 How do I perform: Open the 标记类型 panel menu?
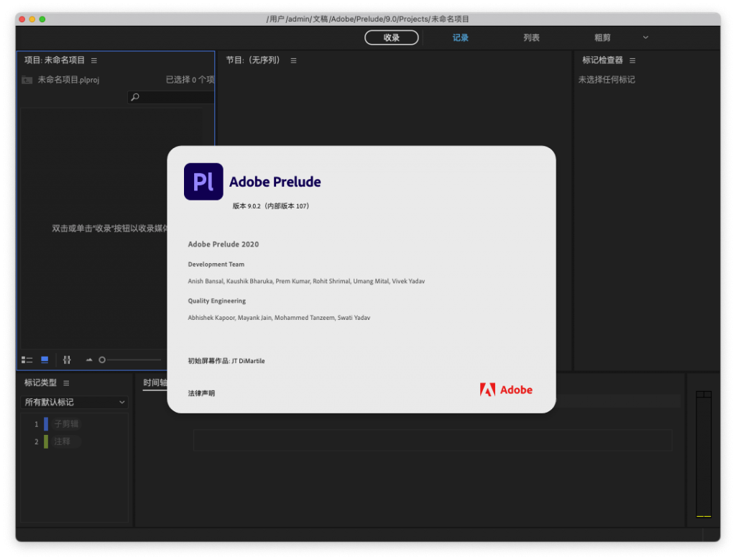pos(66,383)
